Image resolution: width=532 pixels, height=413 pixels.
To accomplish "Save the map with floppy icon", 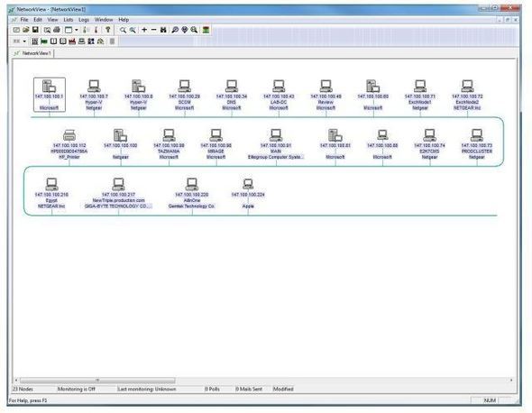I will click(x=35, y=30).
